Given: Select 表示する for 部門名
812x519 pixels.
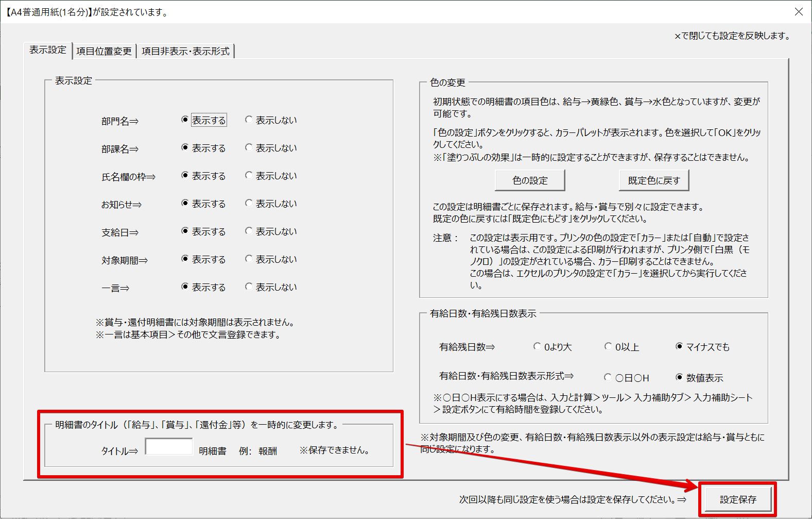Looking at the screenshot, I should tap(185, 120).
